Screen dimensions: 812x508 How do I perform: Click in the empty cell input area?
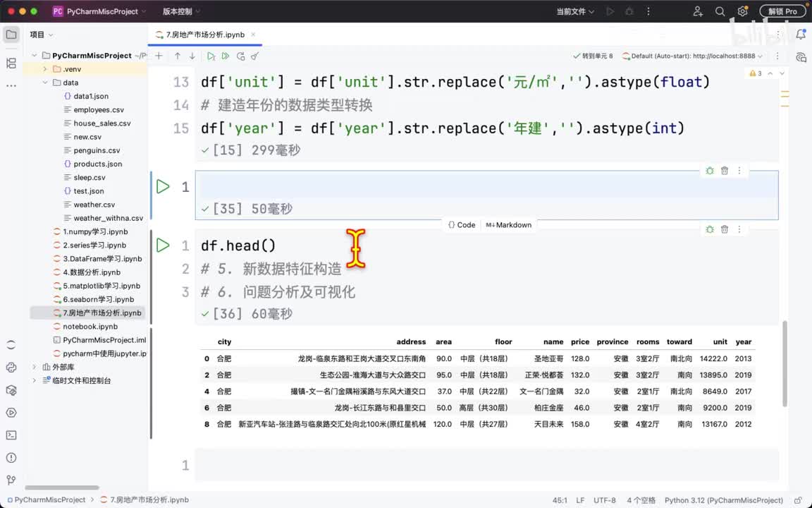point(487,186)
